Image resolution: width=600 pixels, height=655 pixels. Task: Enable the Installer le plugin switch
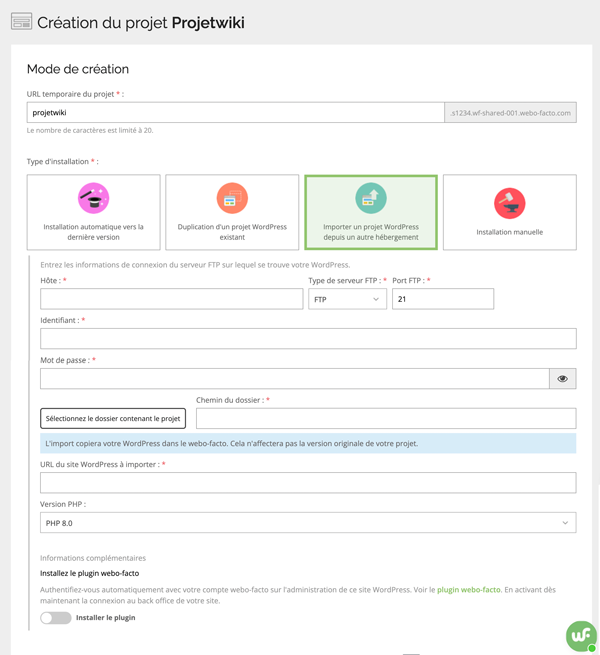(x=56, y=618)
